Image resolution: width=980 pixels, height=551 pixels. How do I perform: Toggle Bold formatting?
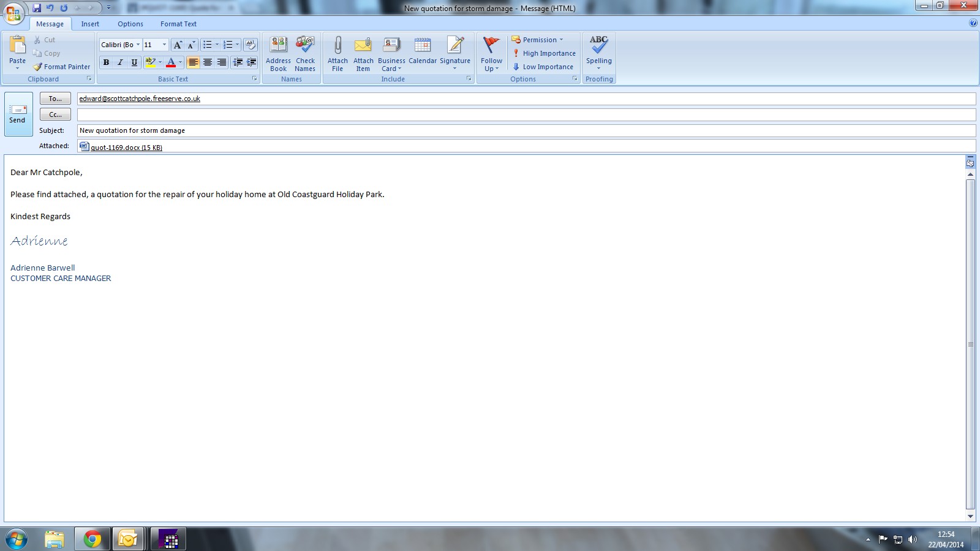tap(106, 62)
